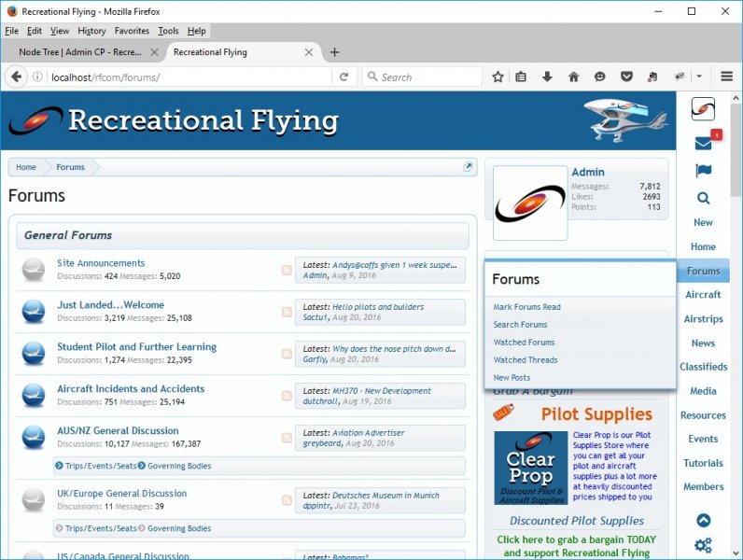The height and width of the screenshot is (560, 743).
Task: Reload the page with the refresh icon
Action: click(344, 77)
